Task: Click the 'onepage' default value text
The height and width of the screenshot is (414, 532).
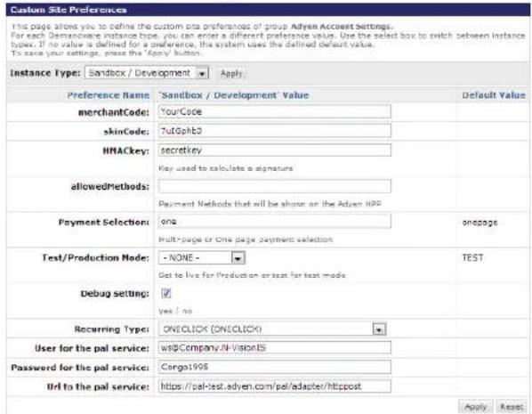Action: (x=480, y=223)
